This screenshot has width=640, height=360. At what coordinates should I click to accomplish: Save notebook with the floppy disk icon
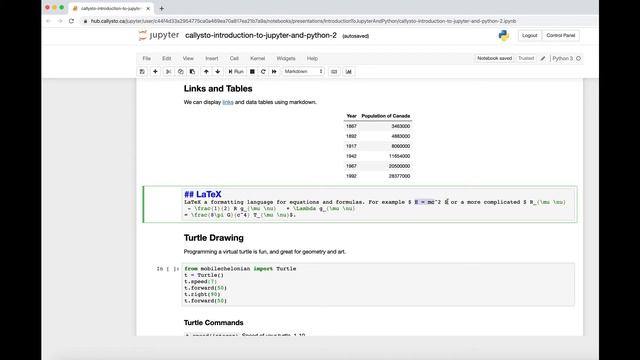(x=142, y=72)
